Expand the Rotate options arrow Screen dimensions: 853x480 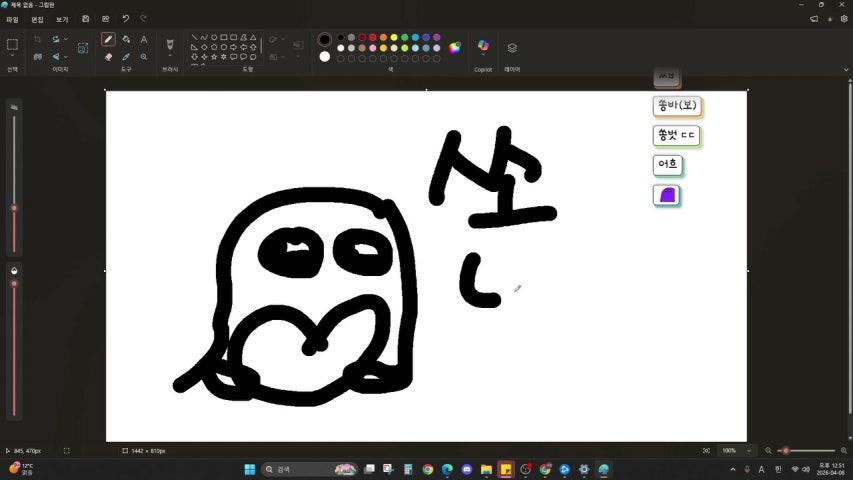pyautogui.click(x=66, y=39)
